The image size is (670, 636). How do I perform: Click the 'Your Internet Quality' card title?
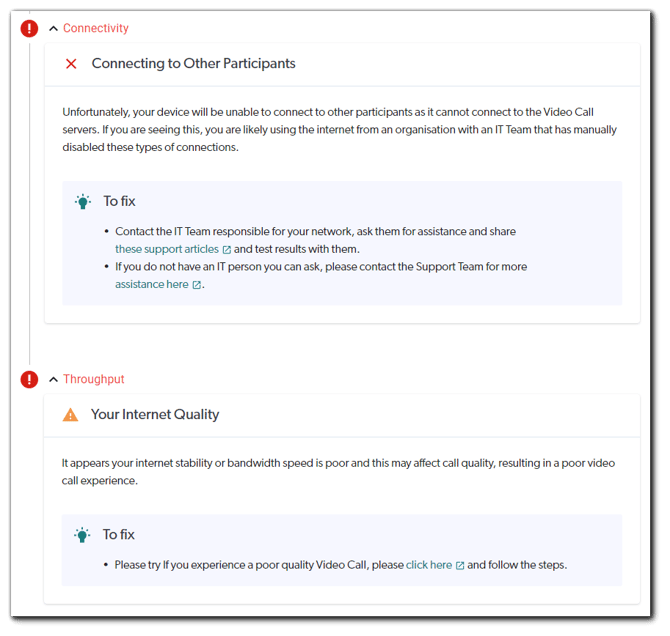[x=155, y=414]
